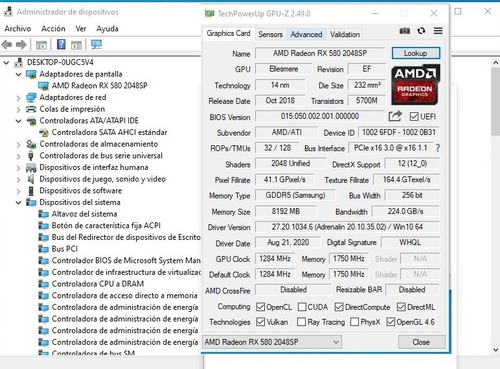Click the back arrow in Device Manager toolbar
The height and width of the screenshot is (369, 500).
(x=7, y=44)
